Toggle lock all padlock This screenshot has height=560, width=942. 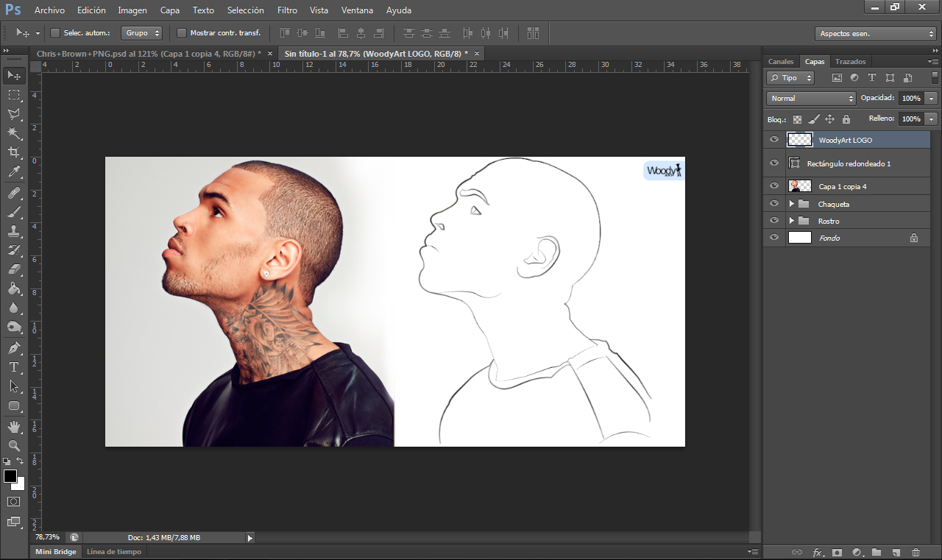point(846,119)
